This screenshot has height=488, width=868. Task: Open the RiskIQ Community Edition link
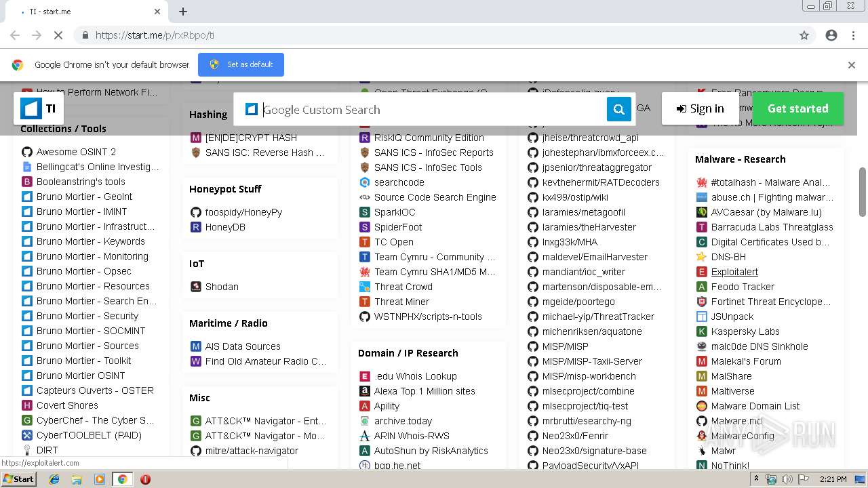(429, 138)
